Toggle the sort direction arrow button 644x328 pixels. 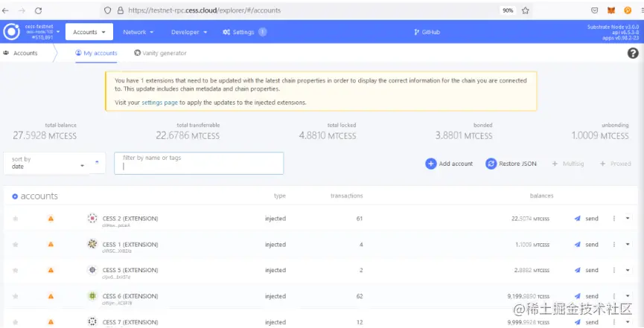97,163
